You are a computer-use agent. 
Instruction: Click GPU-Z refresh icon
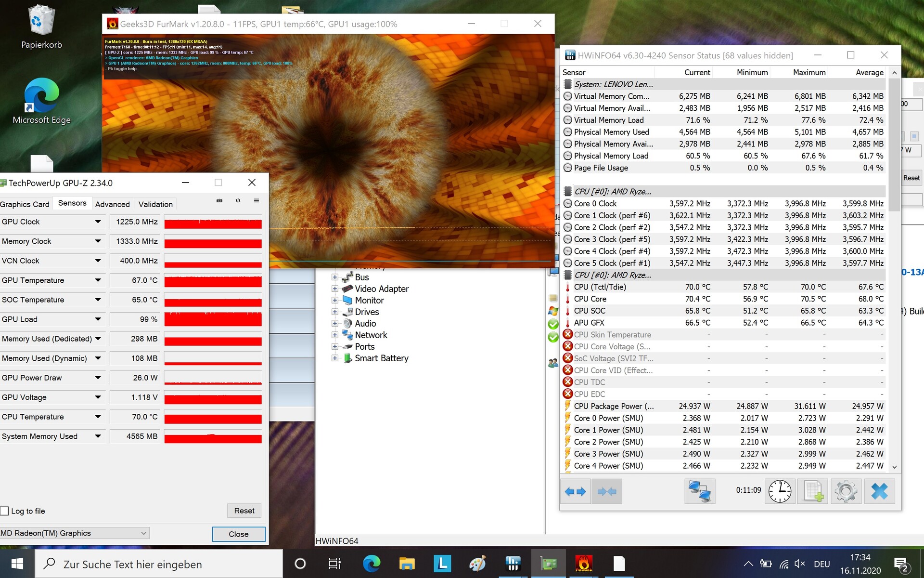pos(238,200)
